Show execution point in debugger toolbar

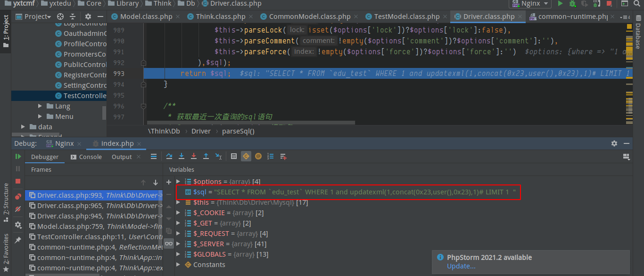[x=154, y=156]
